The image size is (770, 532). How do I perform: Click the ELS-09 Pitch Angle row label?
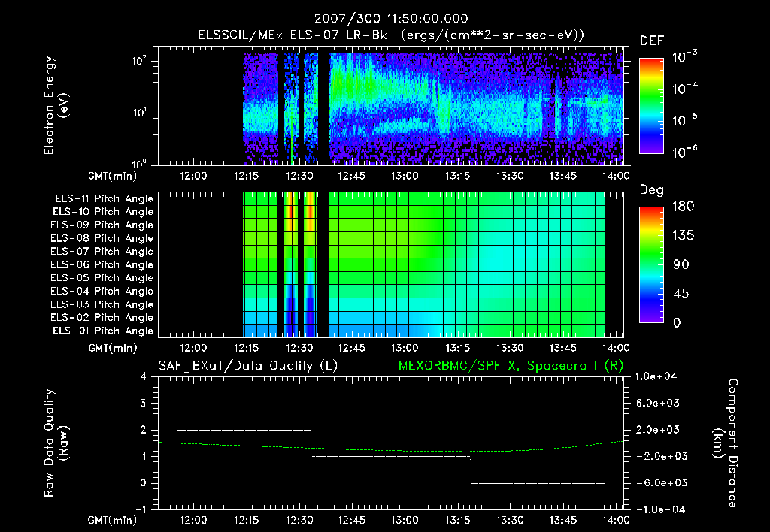(x=102, y=225)
